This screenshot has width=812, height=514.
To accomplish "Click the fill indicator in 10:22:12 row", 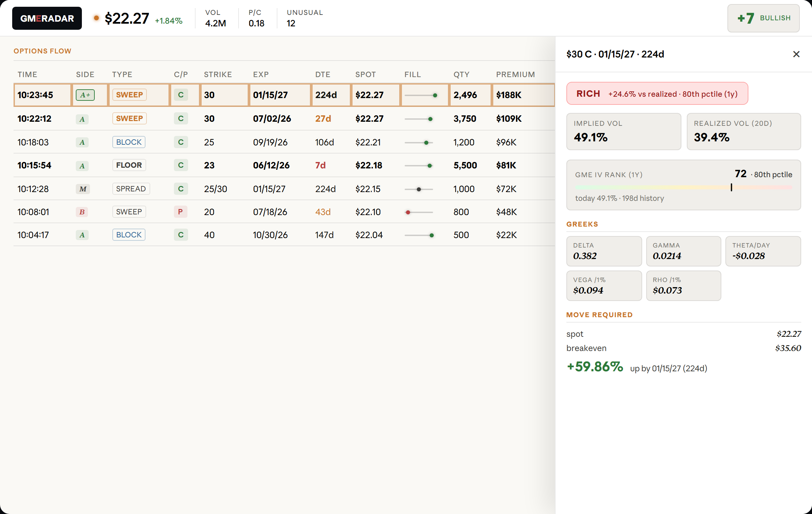I will [419, 119].
